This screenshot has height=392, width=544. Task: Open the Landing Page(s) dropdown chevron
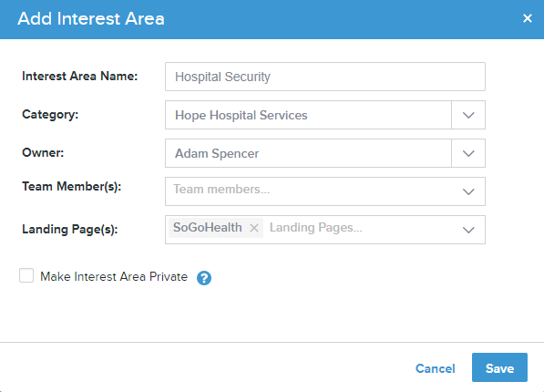point(468,230)
